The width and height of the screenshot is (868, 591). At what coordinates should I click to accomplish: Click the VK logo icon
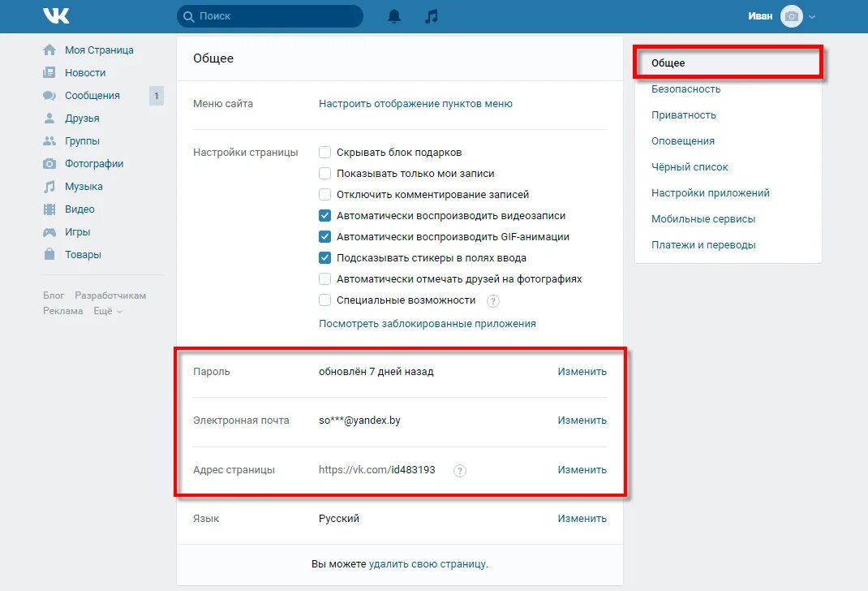coord(57,16)
